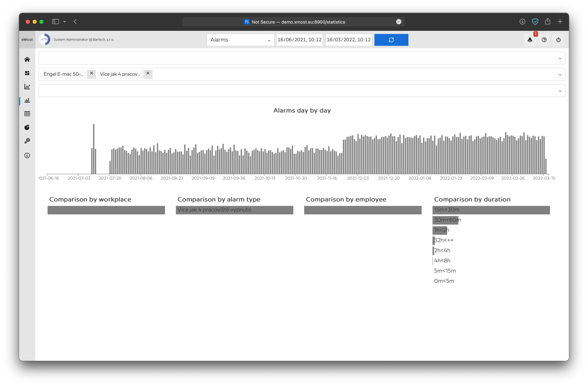The image size is (588, 386).
Task: Open the line chart sidebar icon
Action: click(x=27, y=87)
